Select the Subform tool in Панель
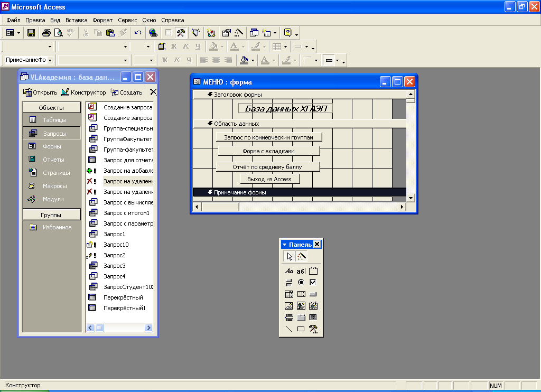 [x=313, y=317]
